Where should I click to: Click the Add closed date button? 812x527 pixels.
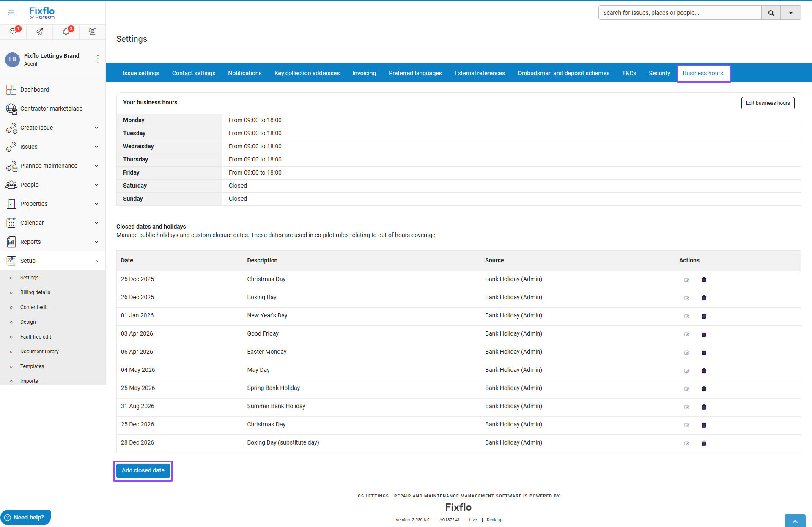[x=143, y=470]
